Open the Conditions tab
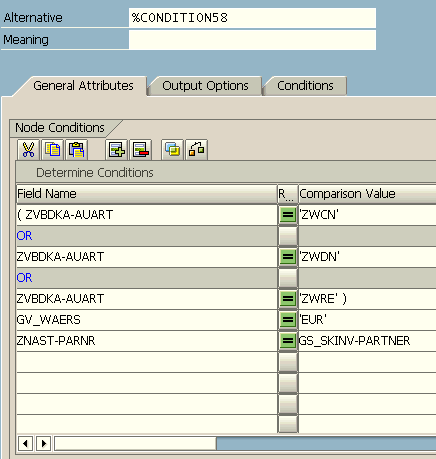The image size is (436, 459). pos(305,86)
